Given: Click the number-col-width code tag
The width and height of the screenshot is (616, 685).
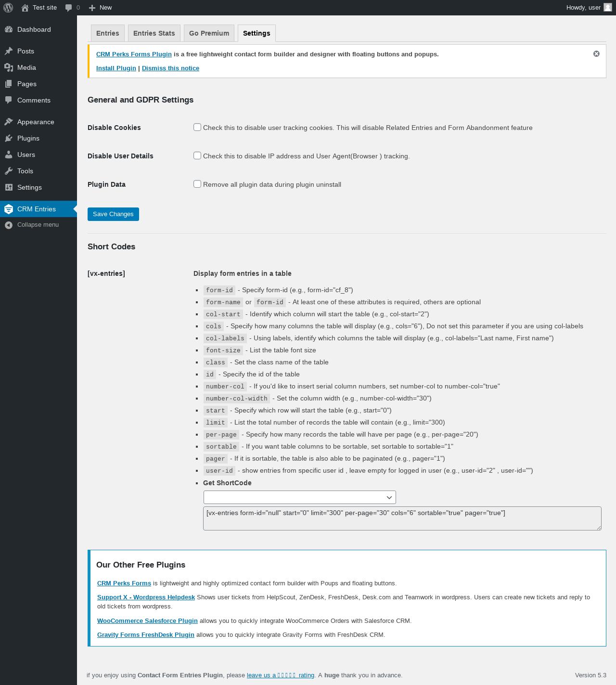Looking at the screenshot, I should [x=237, y=399].
